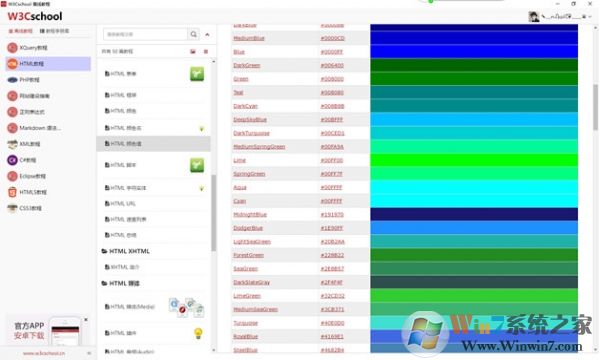This screenshot has width=599, height=360.
Task: Open the C# tutorial icon
Action: pyautogui.click(x=12, y=160)
